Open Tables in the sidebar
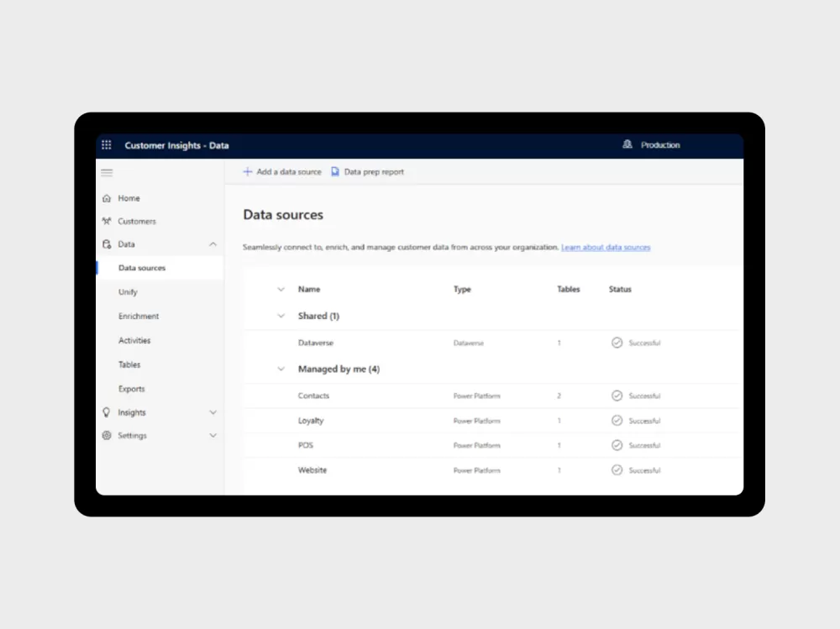Viewport: 840px width, 629px height. 129,364
